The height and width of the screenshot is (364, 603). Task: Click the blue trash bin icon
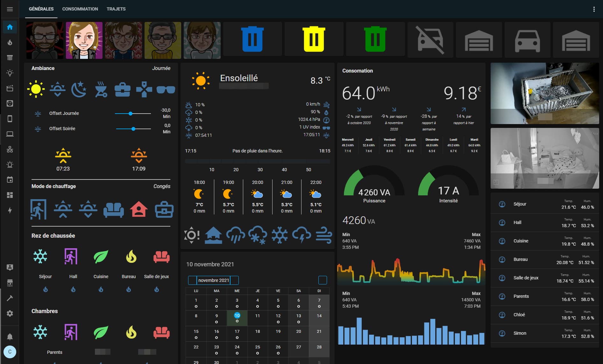252,39
